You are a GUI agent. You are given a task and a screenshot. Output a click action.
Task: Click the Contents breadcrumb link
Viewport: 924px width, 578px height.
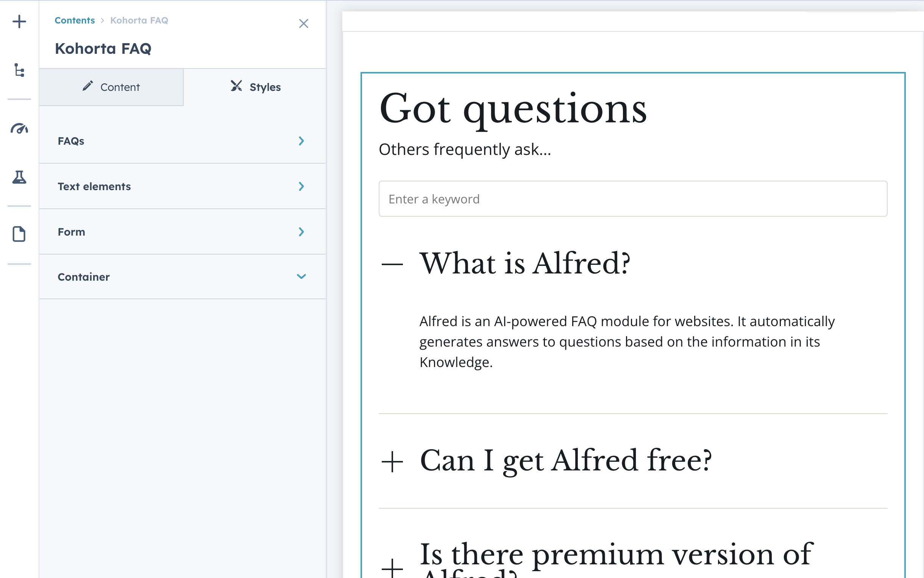pyautogui.click(x=75, y=20)
